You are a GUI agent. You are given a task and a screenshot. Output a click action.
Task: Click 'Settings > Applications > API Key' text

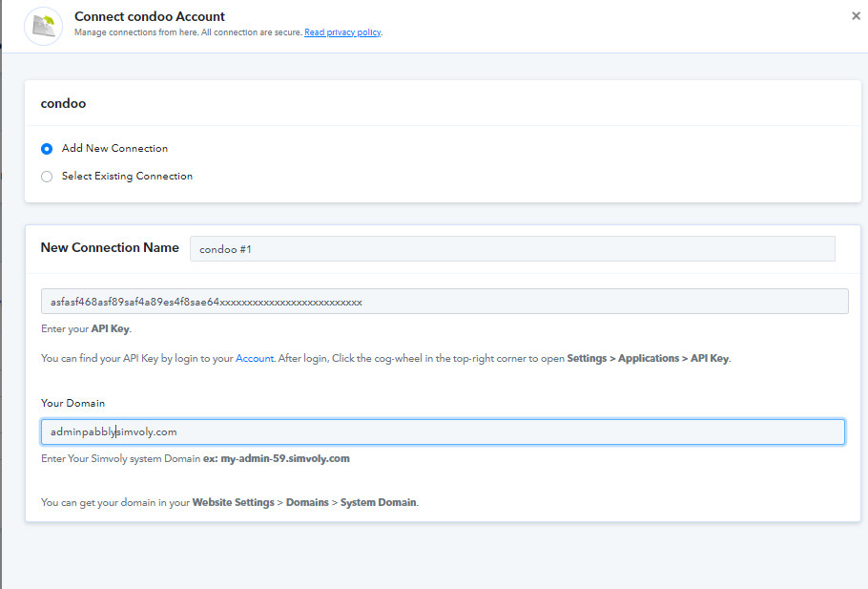coord(648,359)
